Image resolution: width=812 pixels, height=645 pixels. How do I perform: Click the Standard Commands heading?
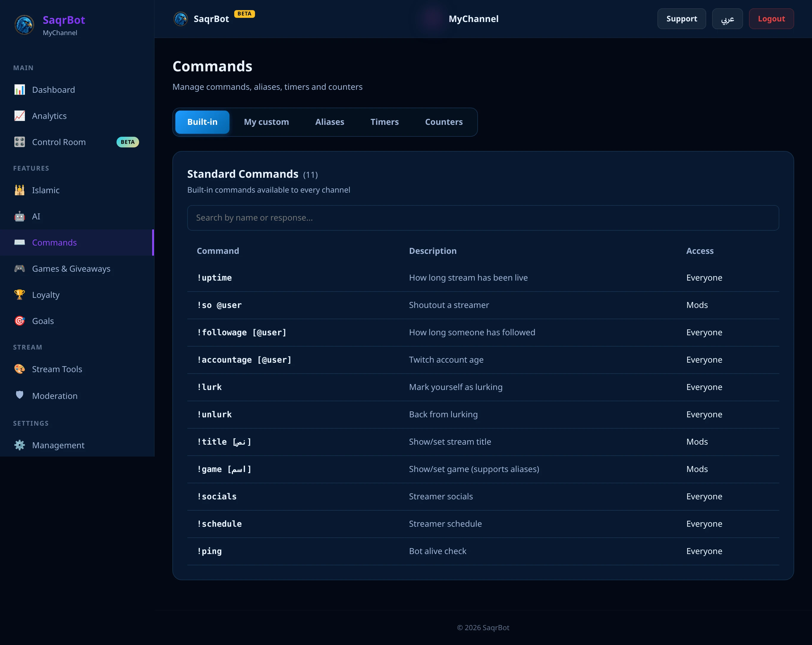pos(243,174)
